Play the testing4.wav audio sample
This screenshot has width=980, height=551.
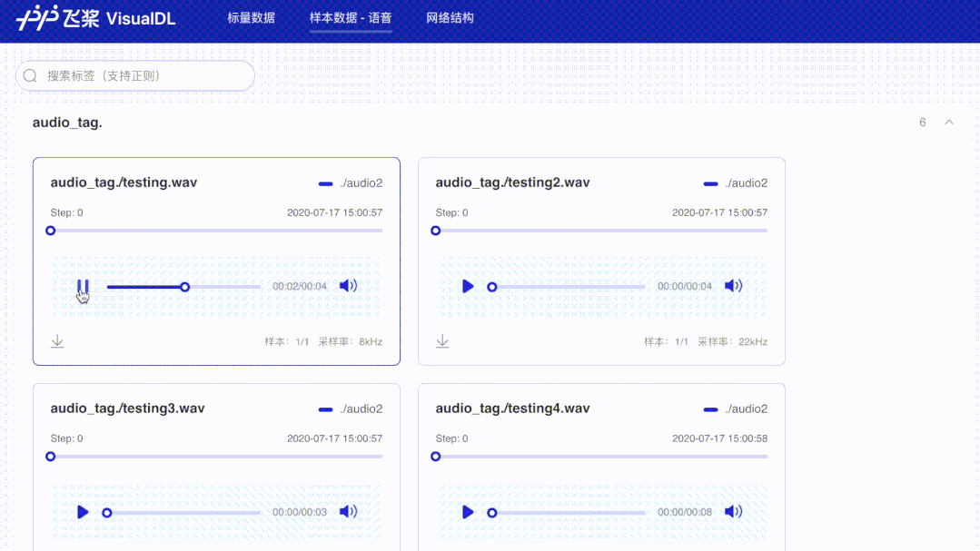point(468,512)
